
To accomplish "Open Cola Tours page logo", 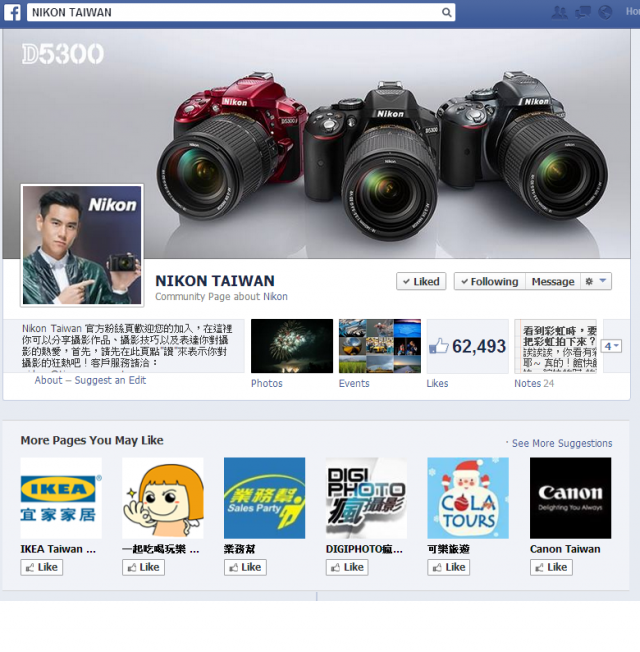I will pos(468,498).
